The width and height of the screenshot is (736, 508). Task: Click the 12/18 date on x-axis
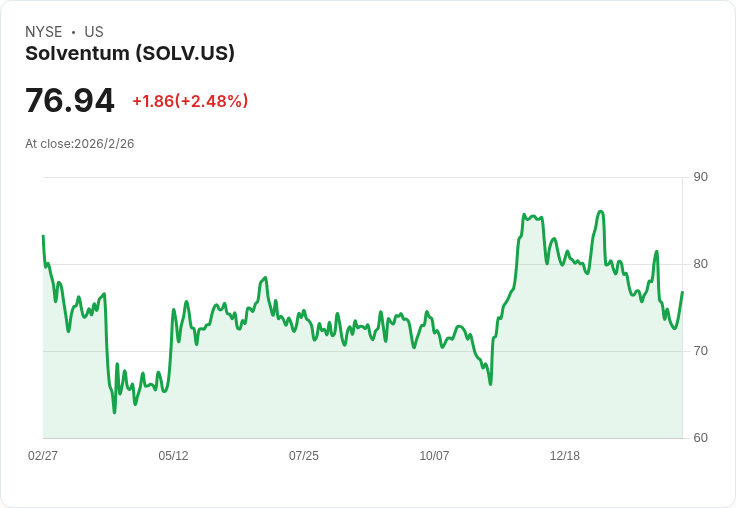click(x=565, y=456)
